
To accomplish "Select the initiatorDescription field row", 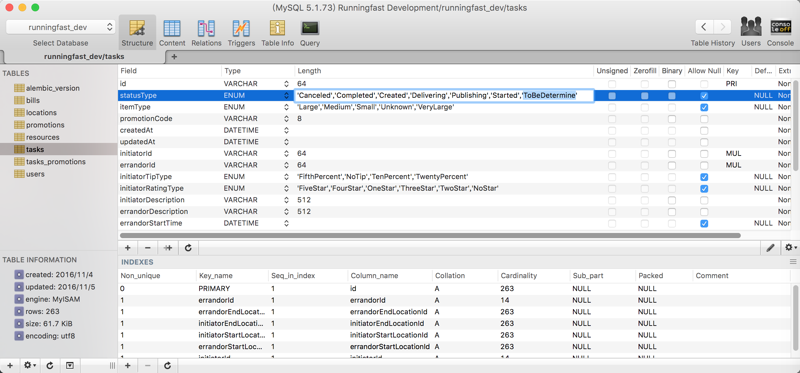I will [454, 200].
